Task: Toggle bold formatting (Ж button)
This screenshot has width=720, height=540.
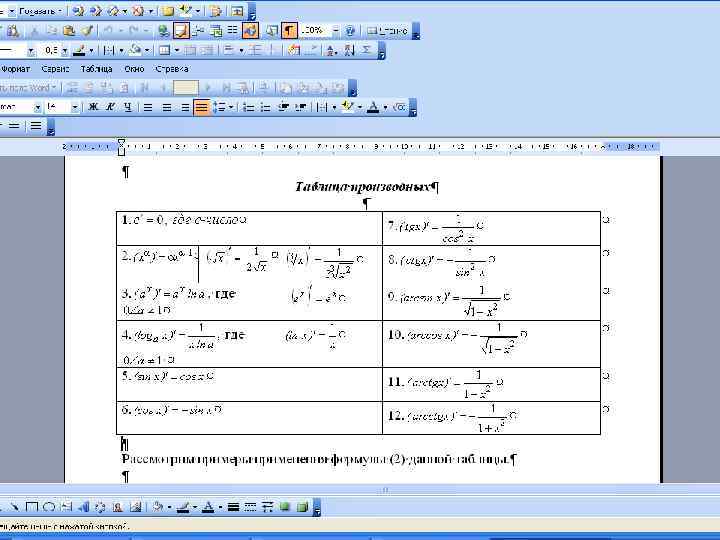Action: point(93,107)
